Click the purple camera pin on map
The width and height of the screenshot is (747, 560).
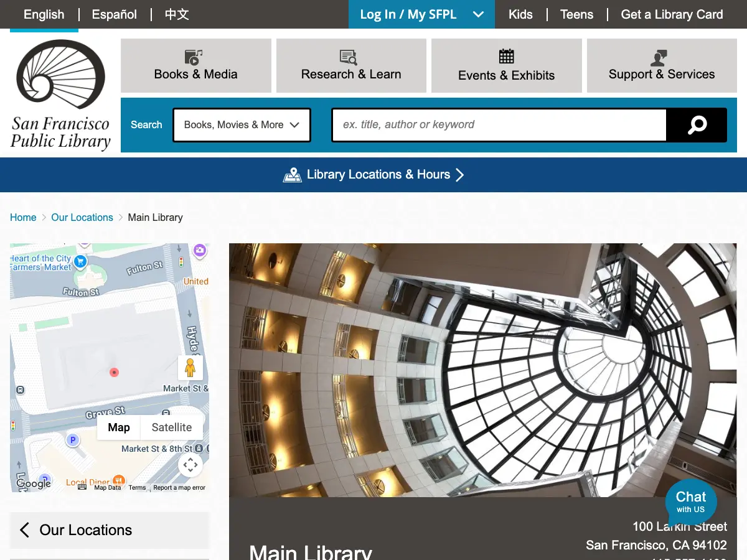[200, 251]
